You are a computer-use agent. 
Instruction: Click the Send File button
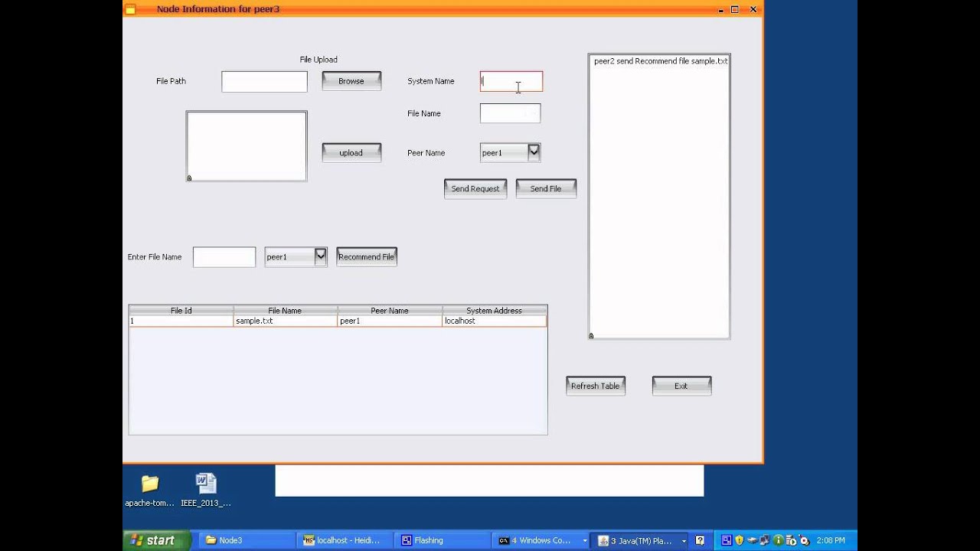pyautogui.click(x=546, y=188)
